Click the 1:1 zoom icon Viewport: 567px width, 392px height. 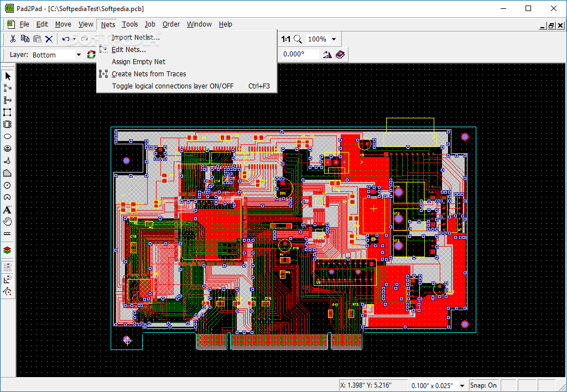click(285, 39)
